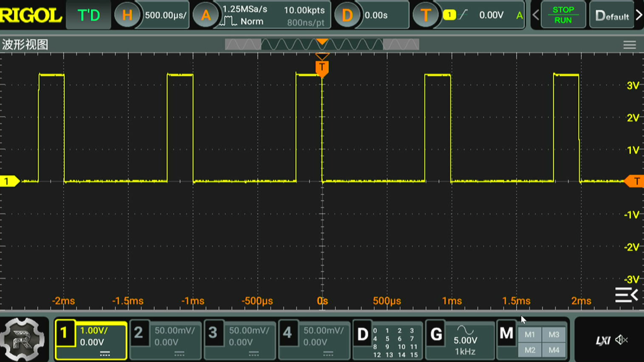Select math channel M3
The height and width of the screenshot is (362, 644).
pos(554,335)
